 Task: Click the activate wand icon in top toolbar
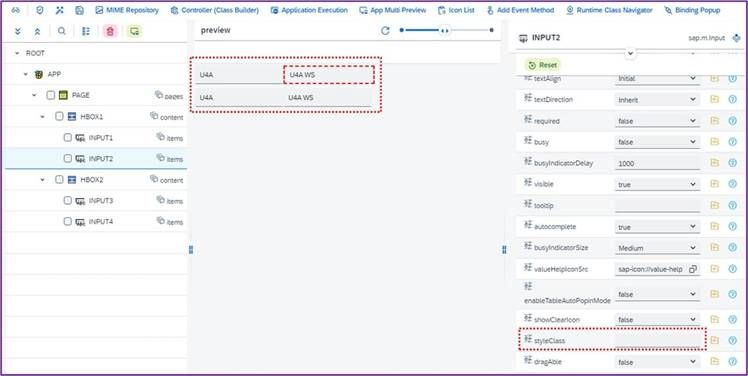point(60,10)
